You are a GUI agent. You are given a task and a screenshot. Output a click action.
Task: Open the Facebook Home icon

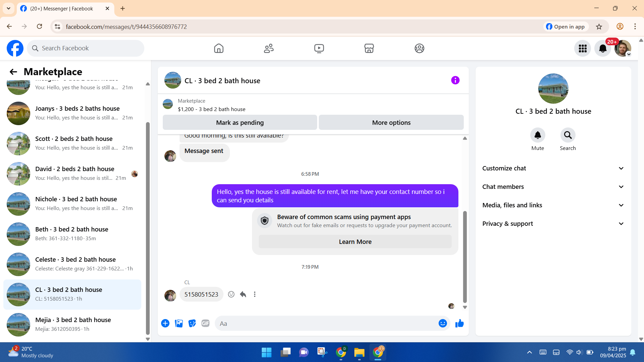(218, 48)
